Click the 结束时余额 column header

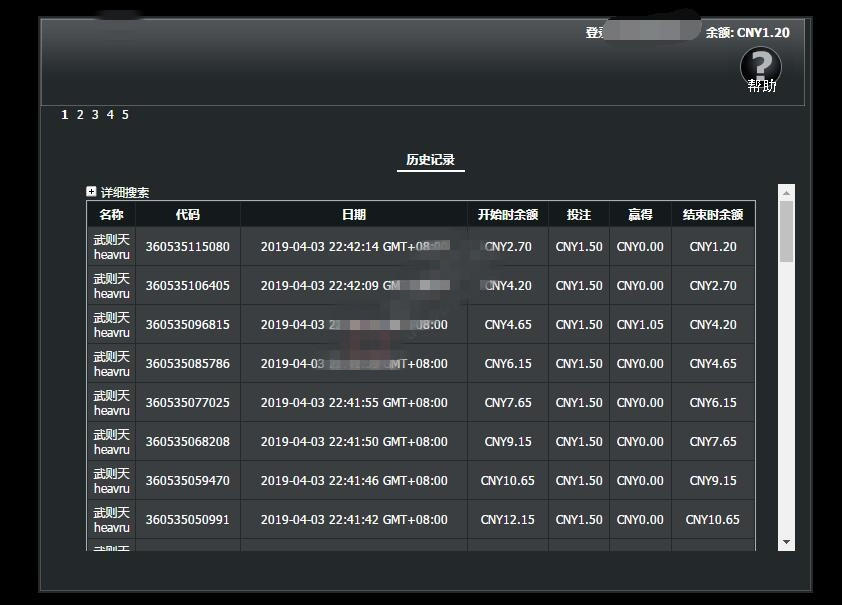tap(713, 215)
